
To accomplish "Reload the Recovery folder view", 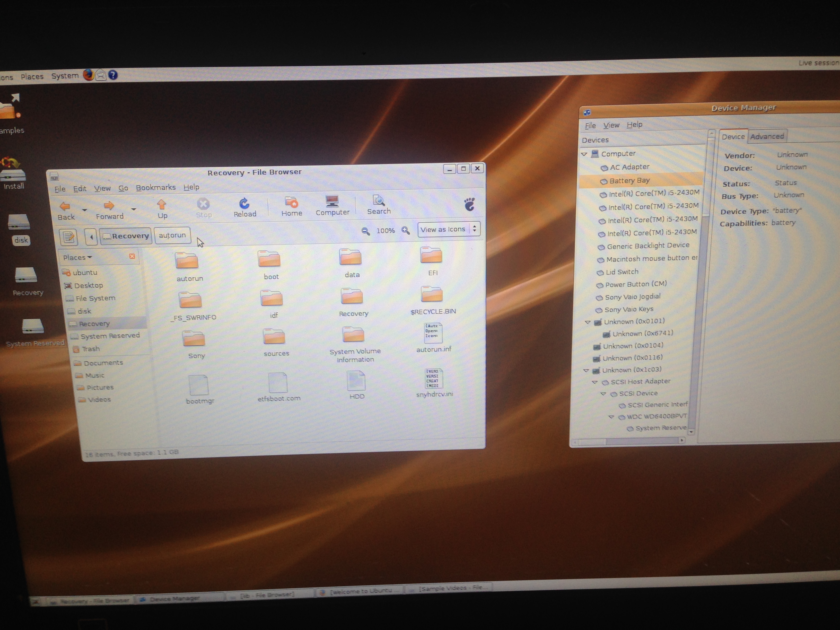I will (x=244, y=207).
